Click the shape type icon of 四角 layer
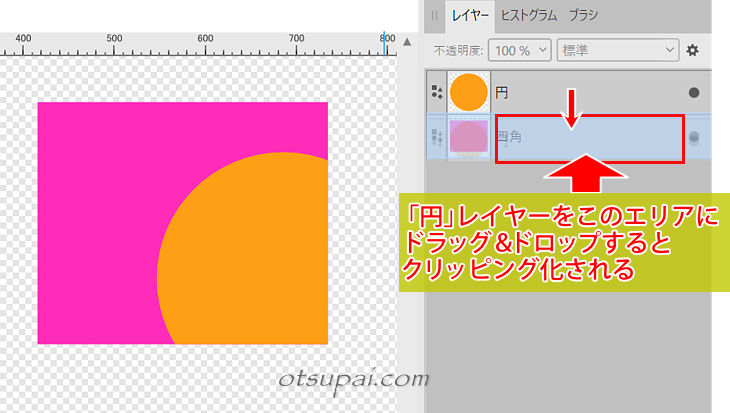730x413 pixels. (x=436, y=138)
